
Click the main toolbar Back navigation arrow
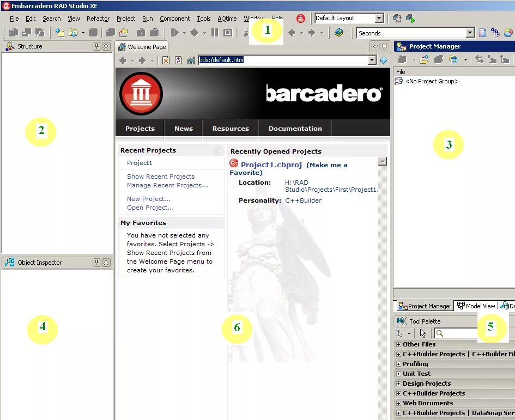292,33
